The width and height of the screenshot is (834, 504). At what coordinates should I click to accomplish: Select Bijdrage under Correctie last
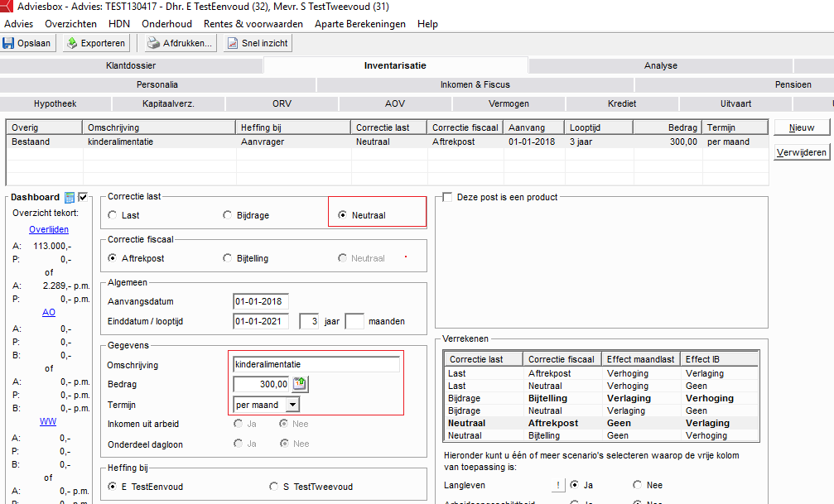(227, 215)
